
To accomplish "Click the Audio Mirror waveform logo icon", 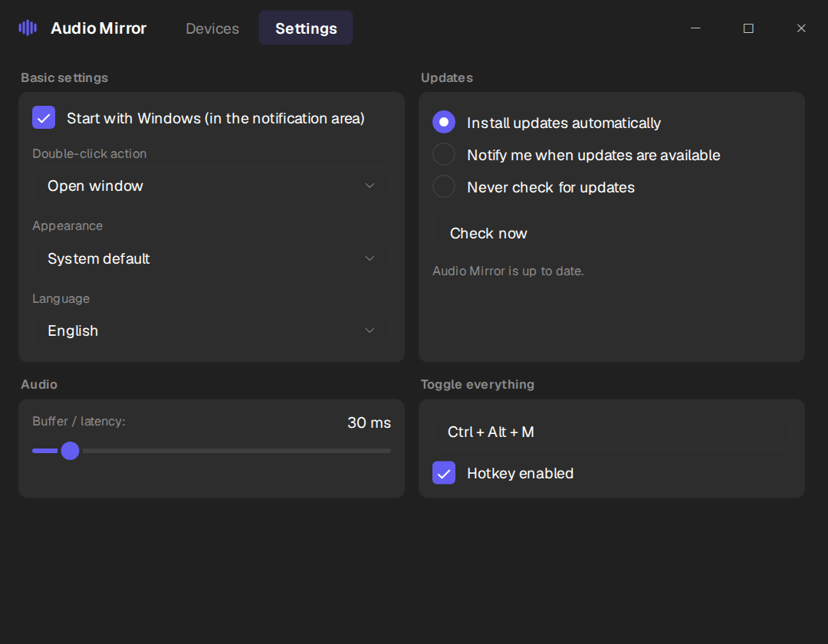I will click(x=28, y=28).
